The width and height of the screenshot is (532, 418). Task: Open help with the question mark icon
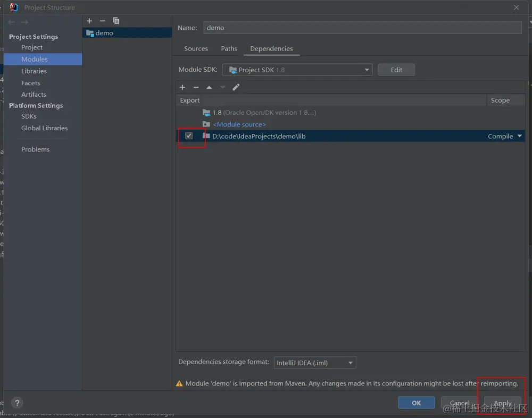pos(17,403)
